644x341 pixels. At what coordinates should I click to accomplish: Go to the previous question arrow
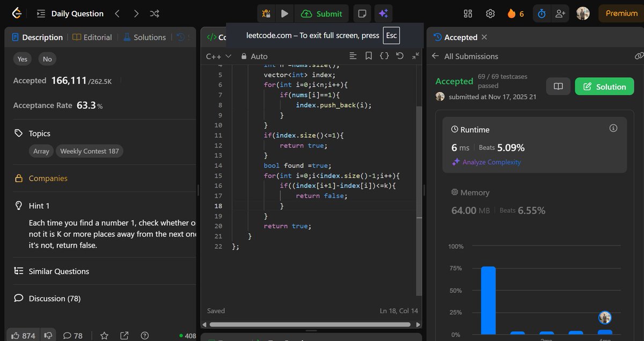click(117, 13)
